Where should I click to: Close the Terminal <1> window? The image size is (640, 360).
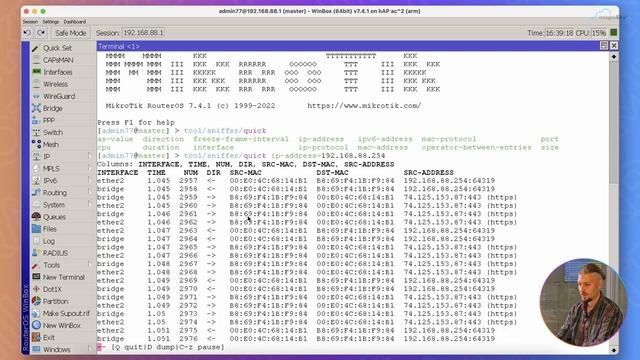point(614,46)
